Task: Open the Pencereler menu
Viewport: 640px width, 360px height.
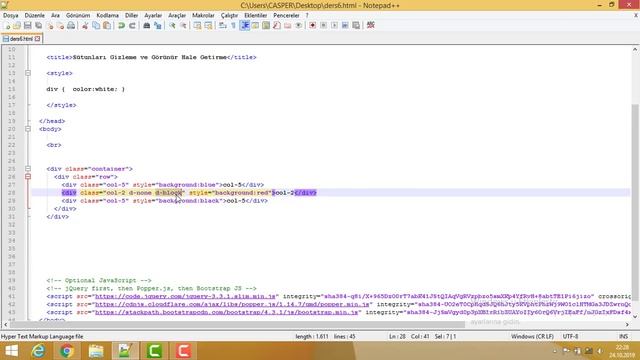Action: 286,15
